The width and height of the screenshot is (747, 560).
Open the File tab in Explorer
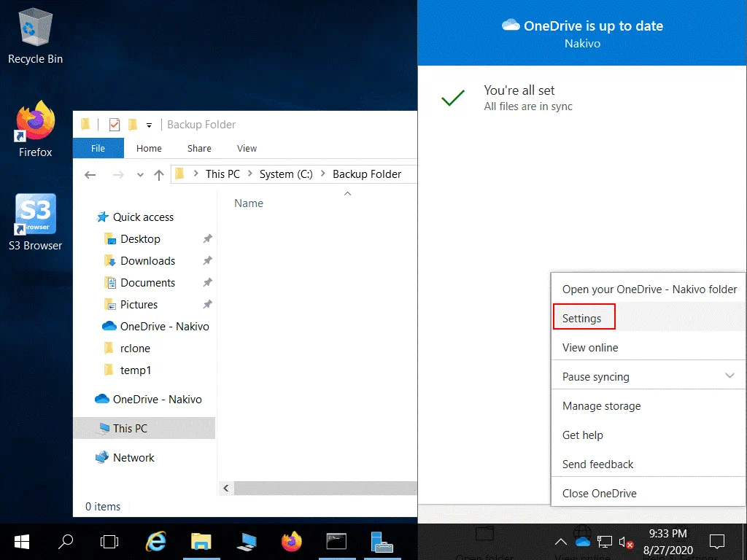(x=98, y=148)
